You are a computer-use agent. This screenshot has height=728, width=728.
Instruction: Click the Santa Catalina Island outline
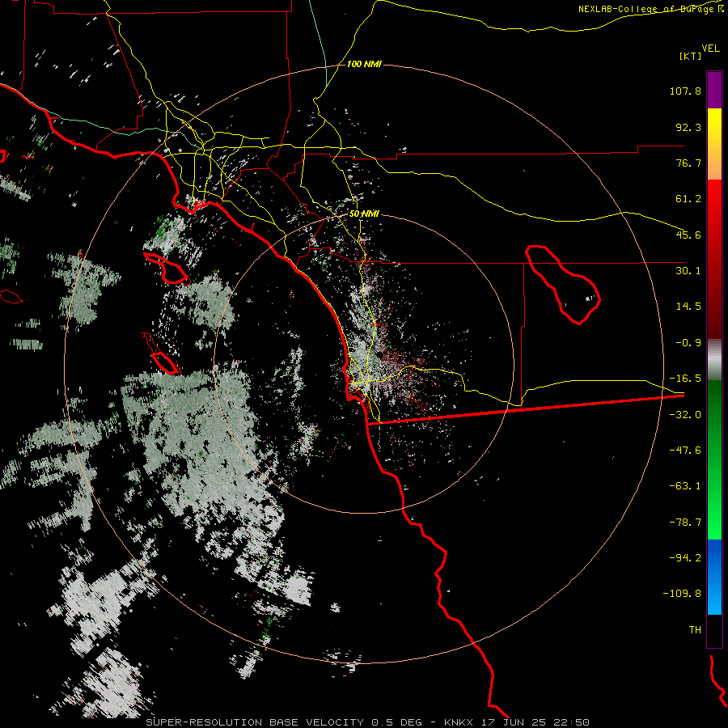(167, 269)
